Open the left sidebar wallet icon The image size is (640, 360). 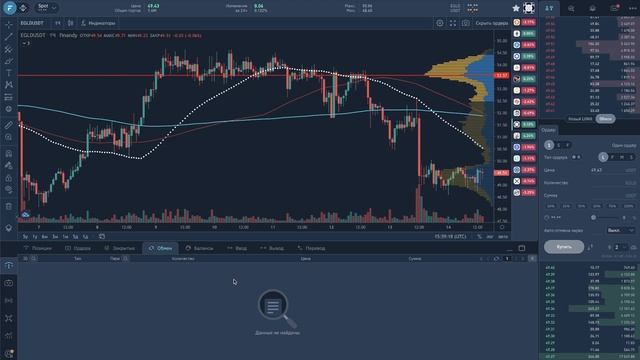(9, 283)
